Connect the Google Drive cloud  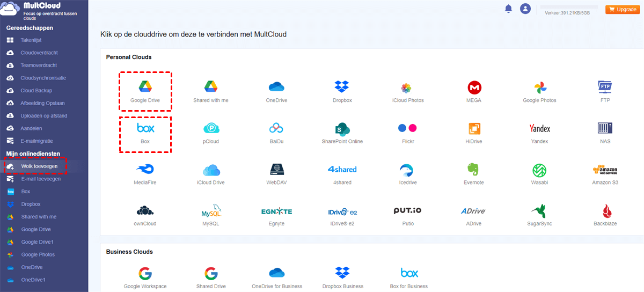(145, 91)
